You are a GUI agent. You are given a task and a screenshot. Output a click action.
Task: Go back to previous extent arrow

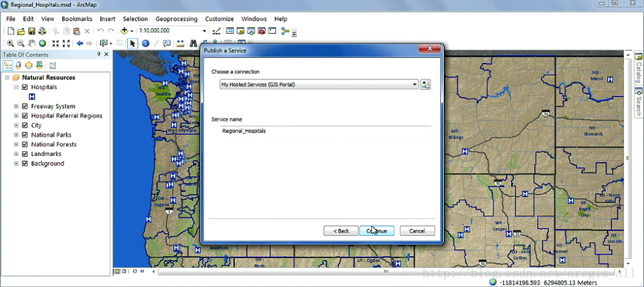click(x=79, y=43)
